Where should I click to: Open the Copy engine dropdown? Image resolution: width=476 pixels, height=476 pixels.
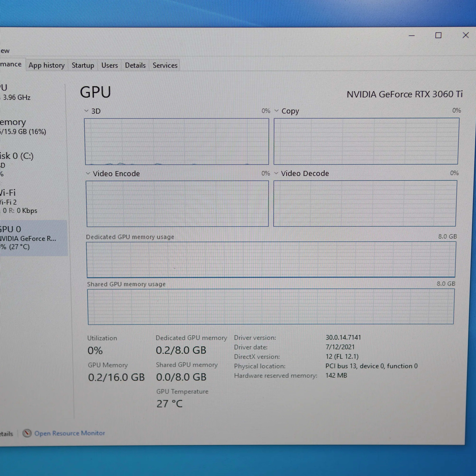click(x=276, y=111)
